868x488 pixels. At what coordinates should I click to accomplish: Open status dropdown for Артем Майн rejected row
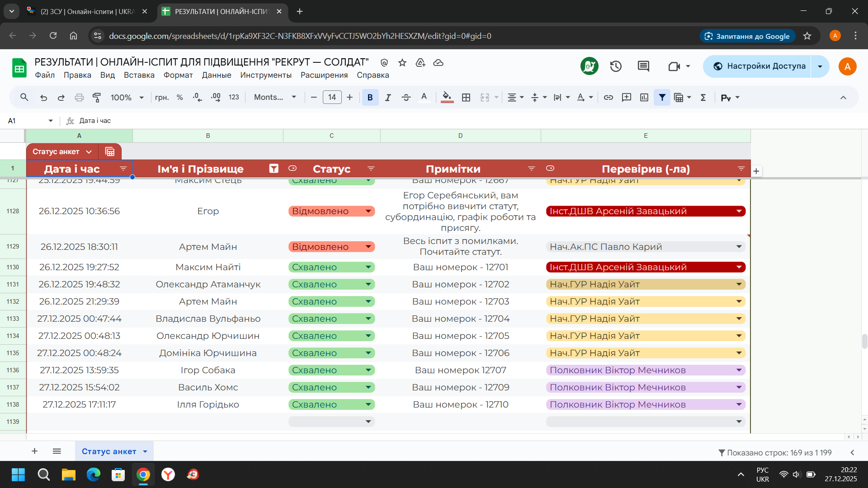click(x=368, y=247)
